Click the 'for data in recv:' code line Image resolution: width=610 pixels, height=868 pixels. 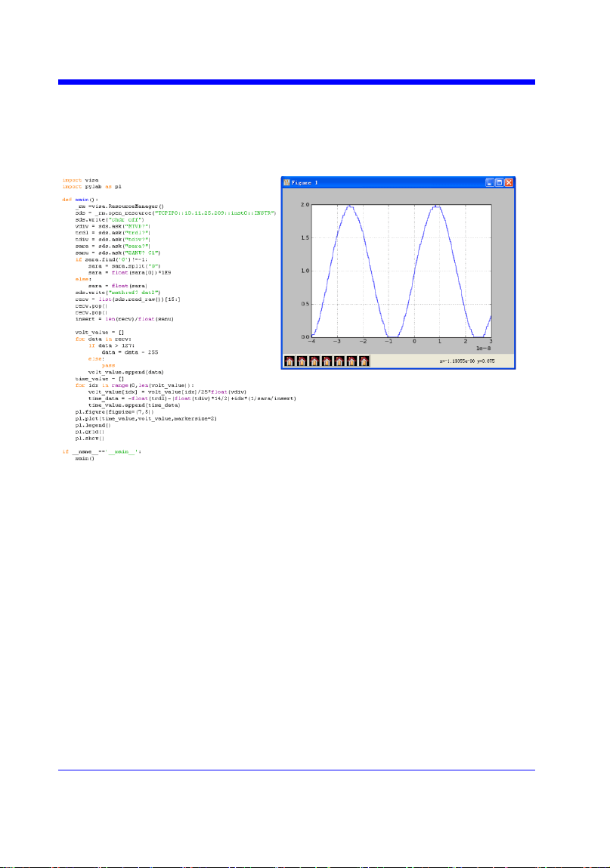click(104, 339)
